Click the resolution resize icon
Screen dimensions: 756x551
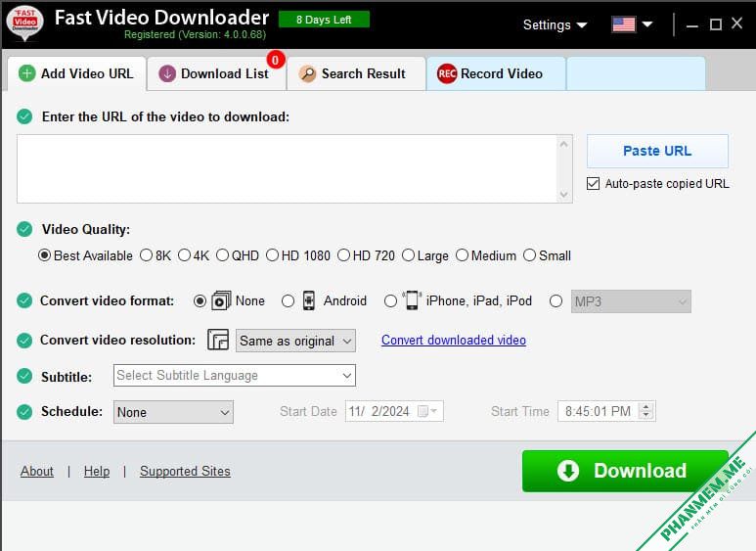pos(218,340)
